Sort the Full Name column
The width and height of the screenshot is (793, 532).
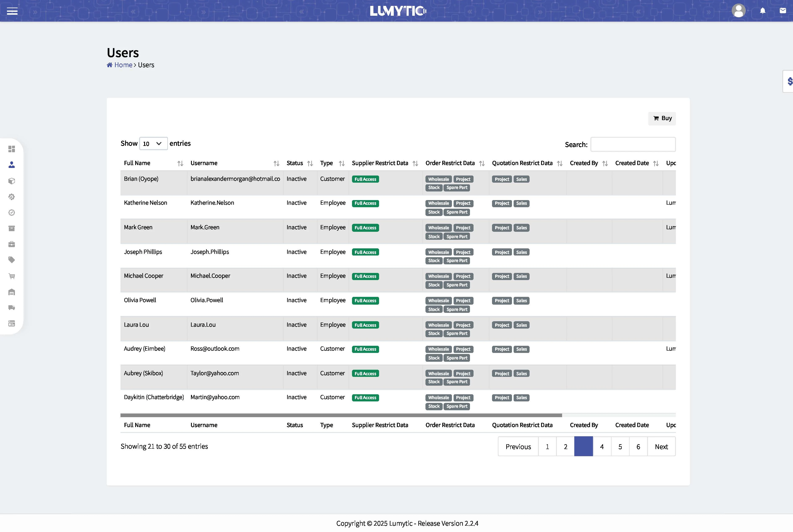[180, 163]
